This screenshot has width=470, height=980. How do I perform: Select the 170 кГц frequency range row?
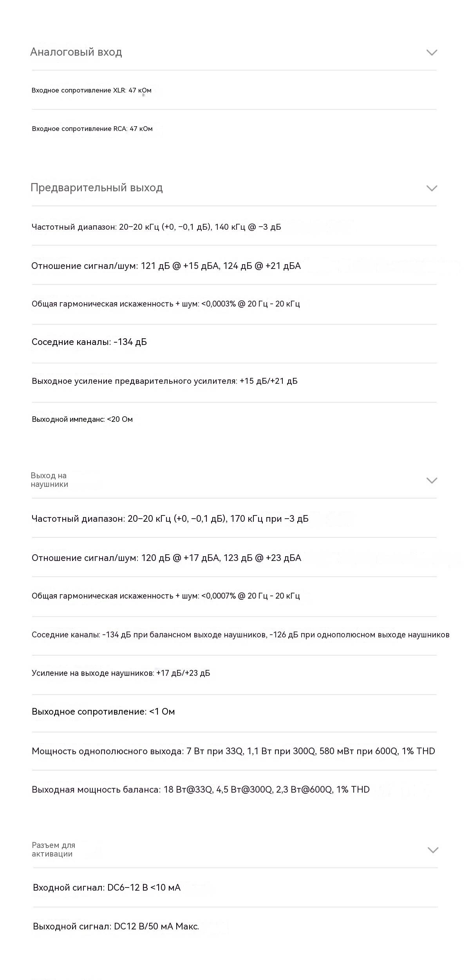(234, 519)
